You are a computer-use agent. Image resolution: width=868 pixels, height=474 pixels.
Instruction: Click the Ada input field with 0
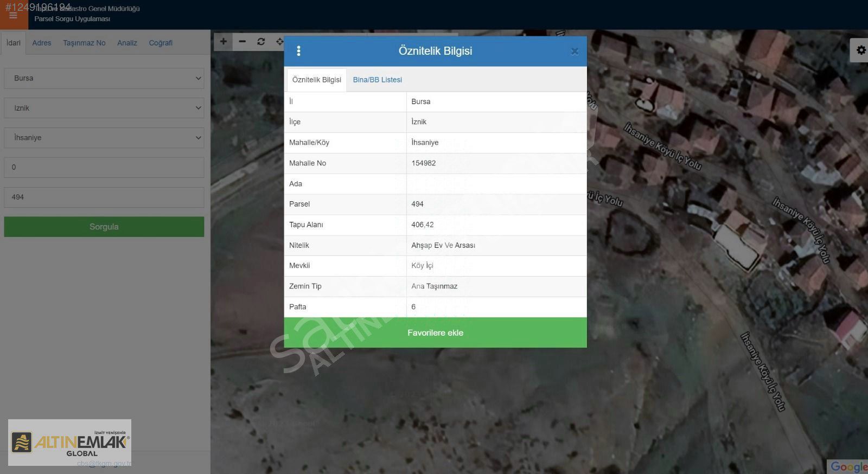point(104,168)
